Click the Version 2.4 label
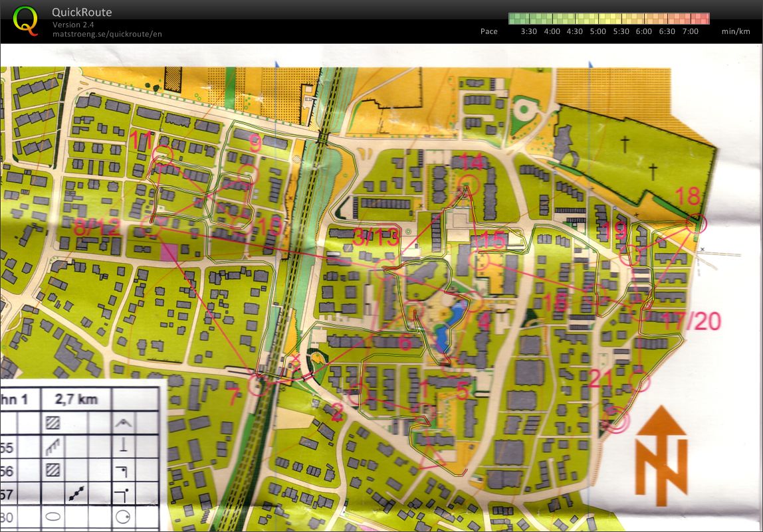The image size is (763, 532). tap(74, 25)
